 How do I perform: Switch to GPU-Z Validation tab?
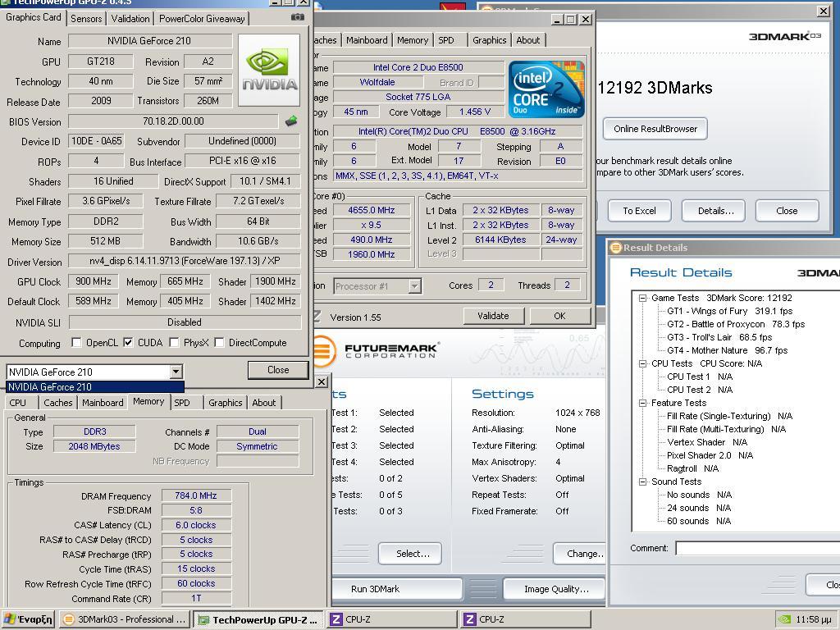130,19
